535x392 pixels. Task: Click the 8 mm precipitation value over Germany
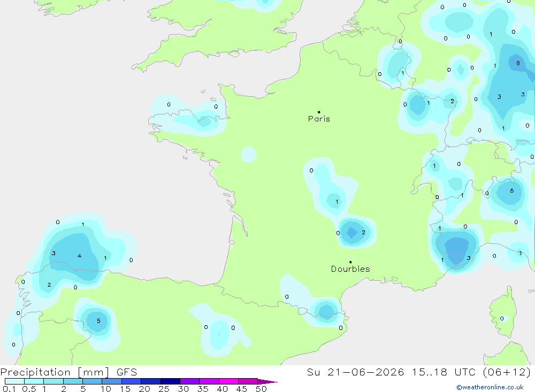(x=518, y=63)
